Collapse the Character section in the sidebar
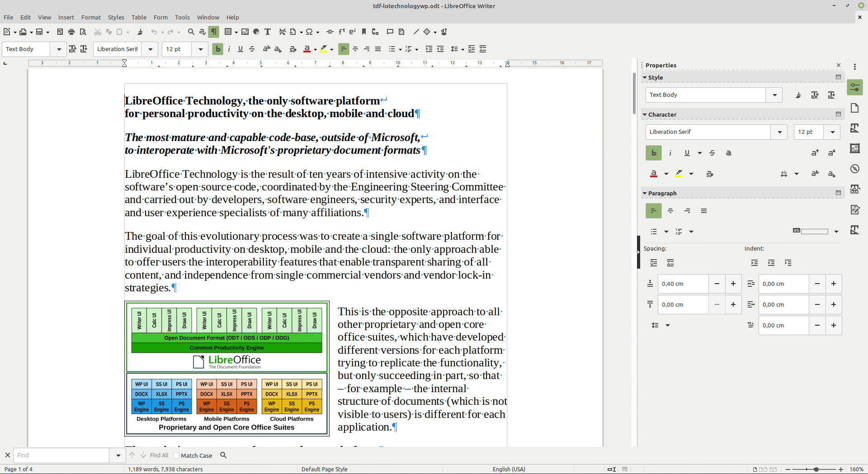Screen dimensions: 868x474 (x=645, y=114)
